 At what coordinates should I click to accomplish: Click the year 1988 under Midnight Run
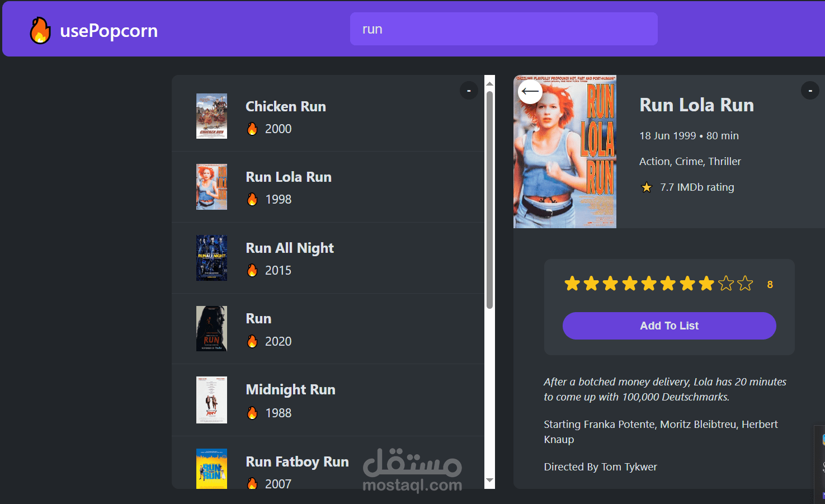278,413
